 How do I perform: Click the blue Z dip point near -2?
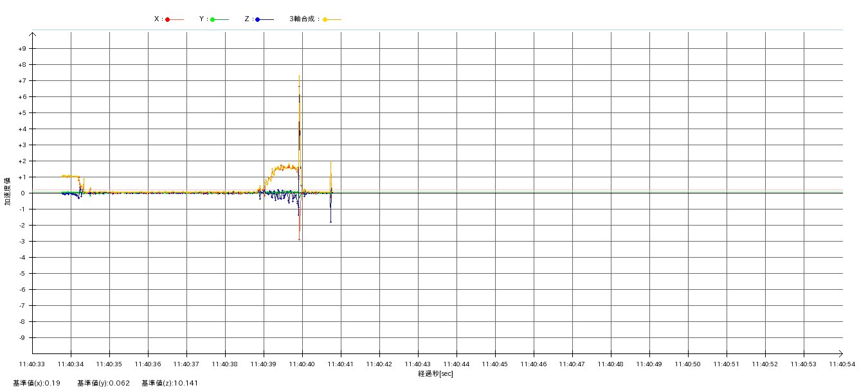click(330, 222)
